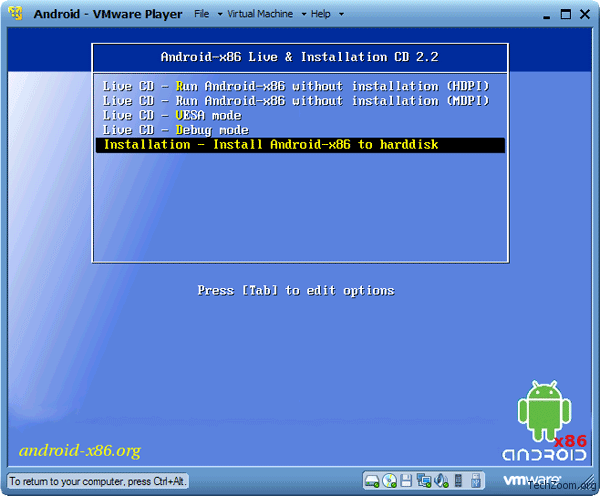Click the CD/DVD drive status icon

[x=390, y=481]
